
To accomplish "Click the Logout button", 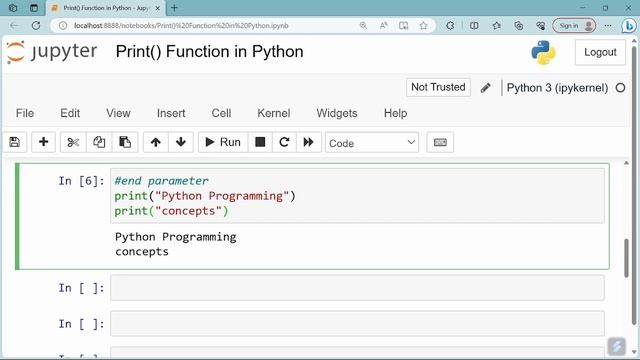I will (600, 52).
